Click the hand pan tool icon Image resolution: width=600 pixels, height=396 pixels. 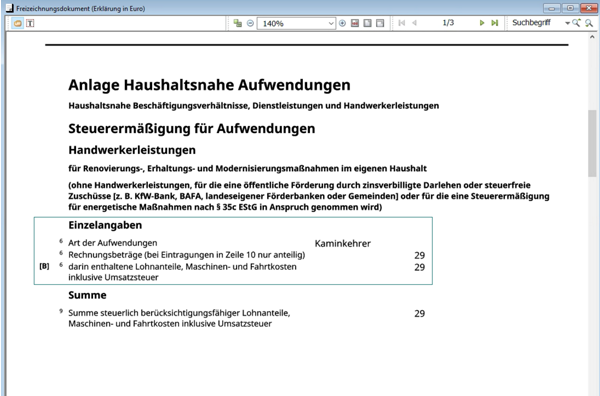tap(18, 23)
